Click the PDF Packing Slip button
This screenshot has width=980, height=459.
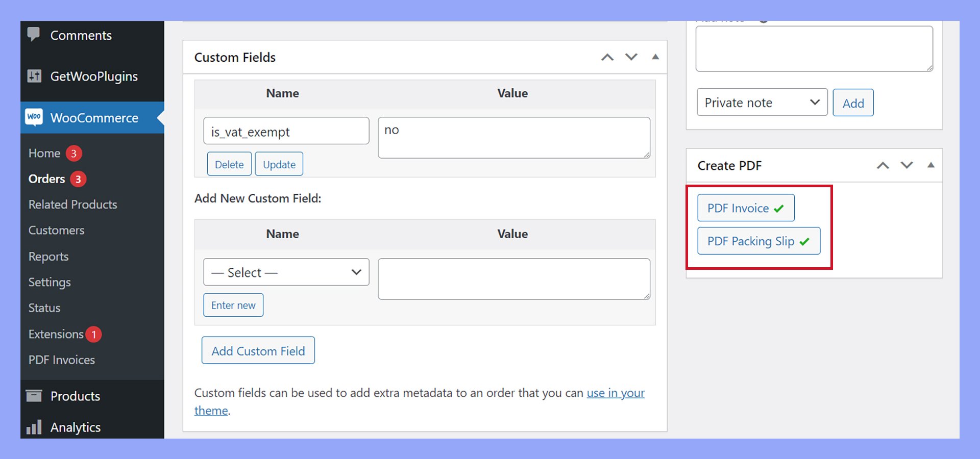(x=758, y=241)
